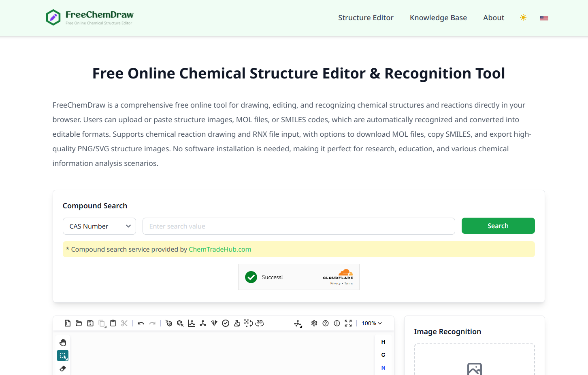The width and height of the screenshot is (588, 375).
Task: Click inside the Enter search value field
Action: [298, 226]
